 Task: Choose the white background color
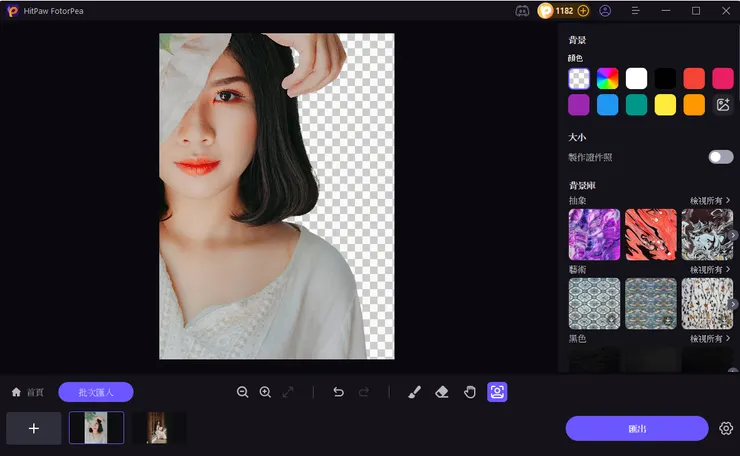(x=636, y=78)
